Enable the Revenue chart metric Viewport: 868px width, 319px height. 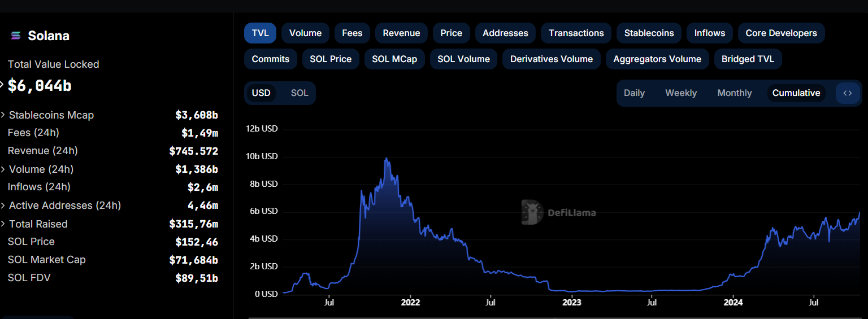pyautogui.click(x=401, y=33)
